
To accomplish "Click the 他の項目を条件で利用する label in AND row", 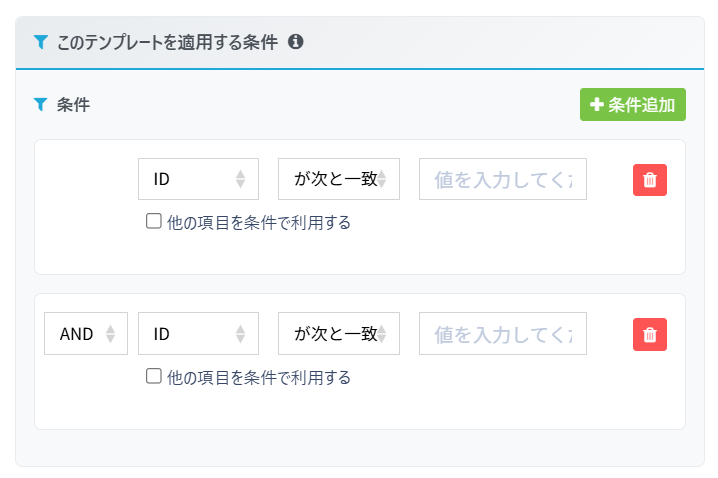I will 259,377.
